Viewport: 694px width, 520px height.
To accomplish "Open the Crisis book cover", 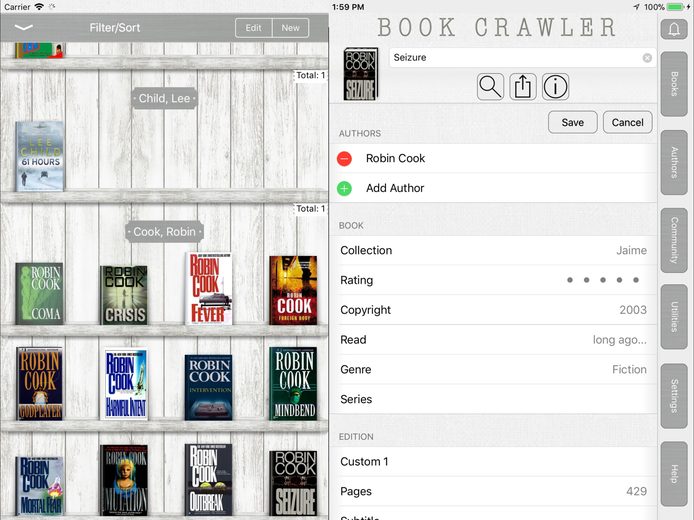I will [124, 295].
